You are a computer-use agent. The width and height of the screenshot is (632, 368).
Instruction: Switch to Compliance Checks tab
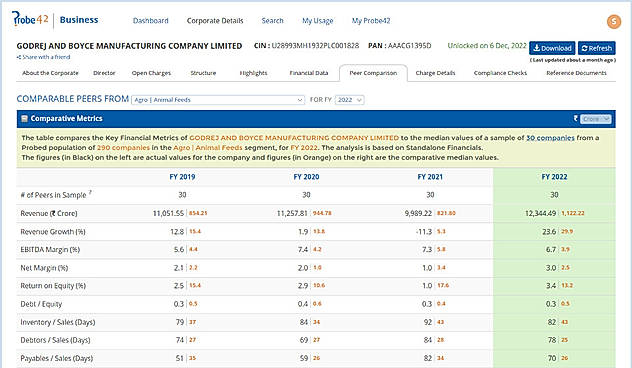coord(500,73)
